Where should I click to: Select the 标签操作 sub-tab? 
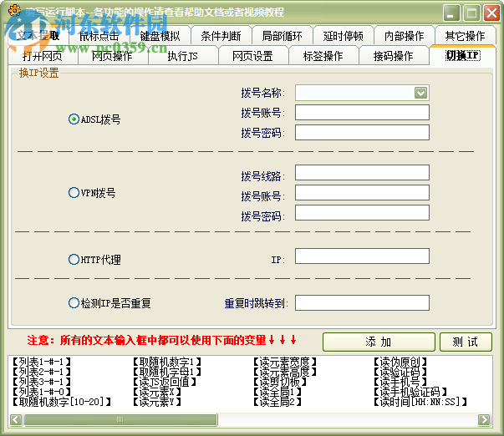tap(323, 56)
